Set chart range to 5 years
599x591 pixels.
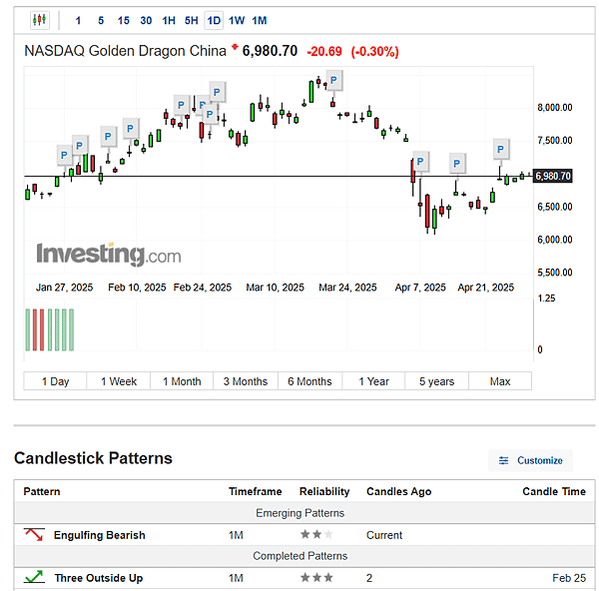[x=437, y=381]
